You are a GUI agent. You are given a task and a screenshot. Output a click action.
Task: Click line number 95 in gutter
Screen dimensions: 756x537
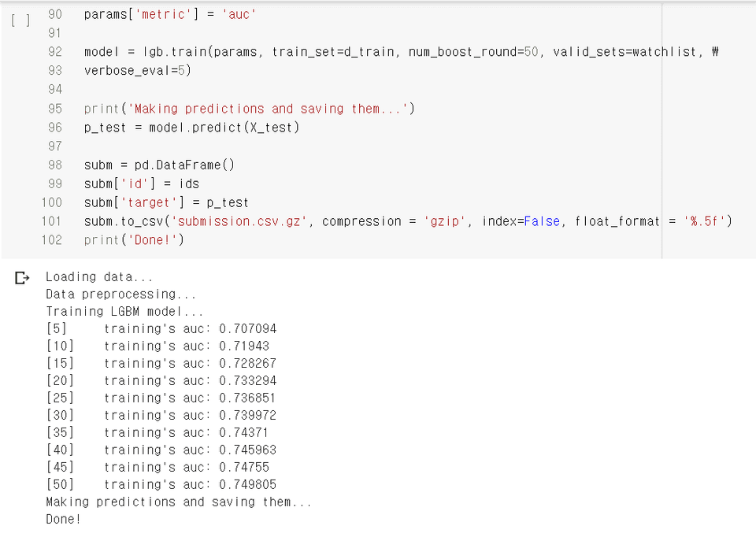pyautogui.click(x=55, y=109)
